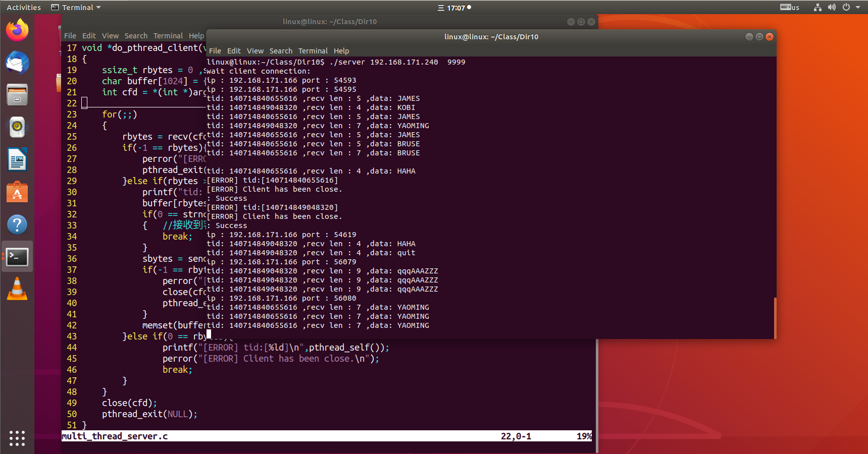Open the keyboard layout us indicator
The width and height of the screenshot is (868, 454).
(790, 8)
